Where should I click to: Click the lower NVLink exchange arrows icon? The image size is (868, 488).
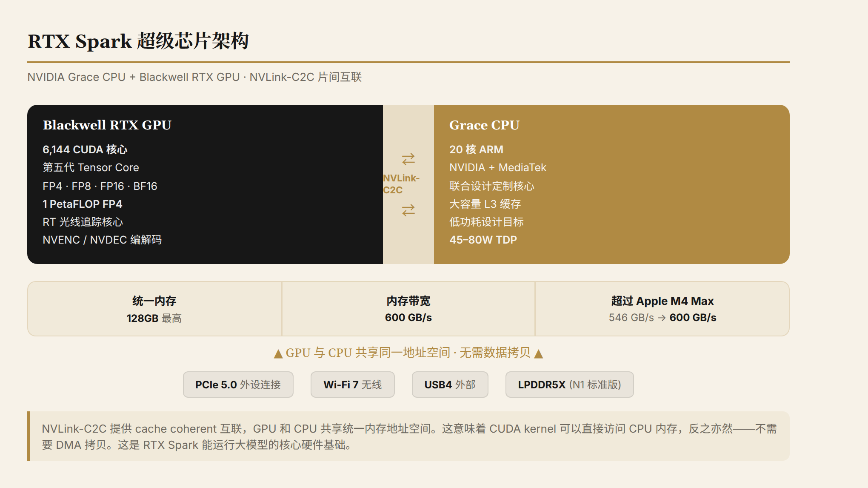point(408,210)
